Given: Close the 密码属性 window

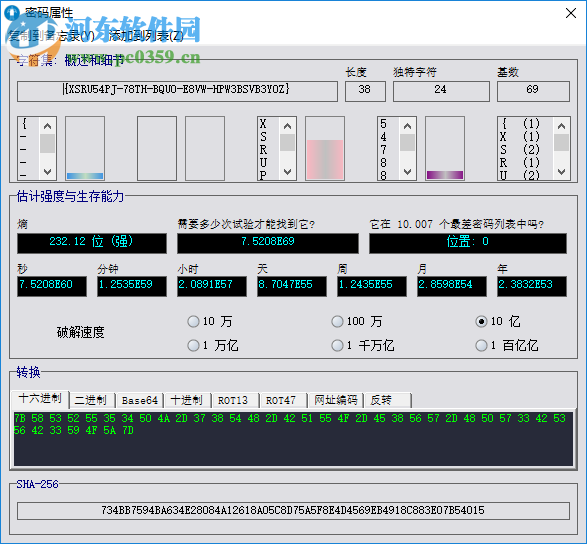Looking at the screenshot, I should click(x=571, y=13).
